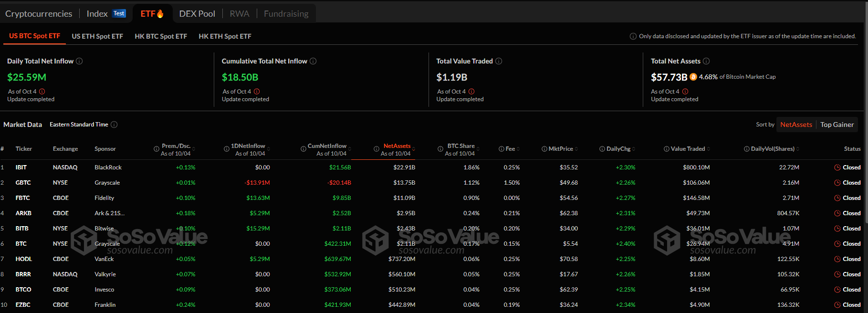This screenshot has width=868, height=313.
Task: Click info icon before CumNetInflow column header
Action: 303,149
